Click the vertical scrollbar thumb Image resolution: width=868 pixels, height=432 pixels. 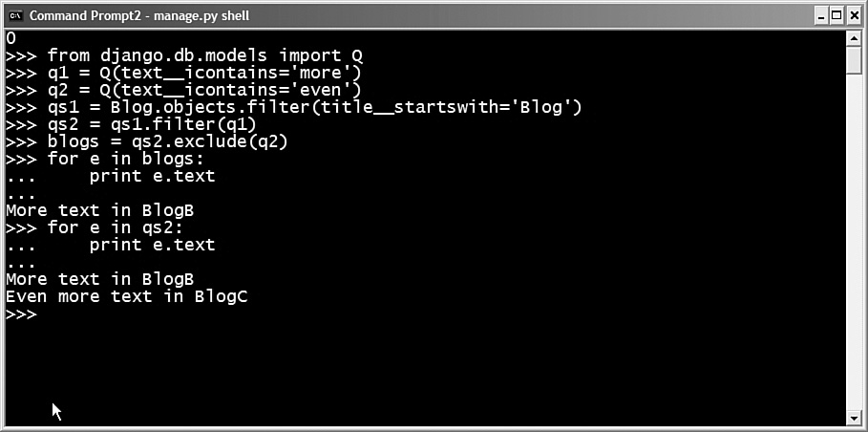tap(853, 59)
